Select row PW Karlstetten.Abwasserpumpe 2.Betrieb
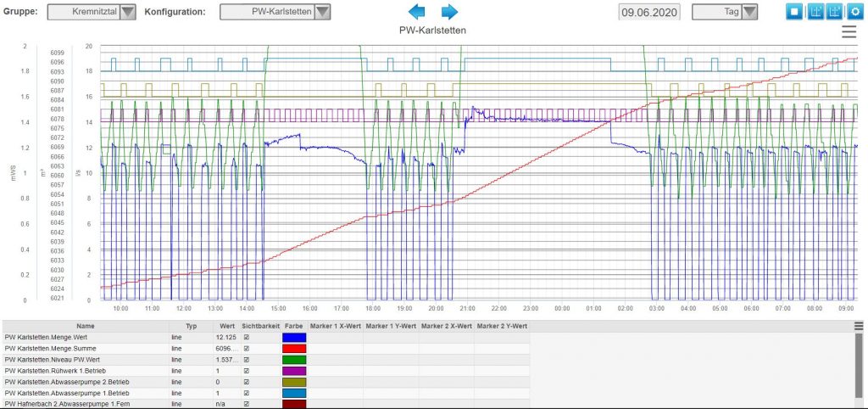Screen dimensions: 868x409 265,382
